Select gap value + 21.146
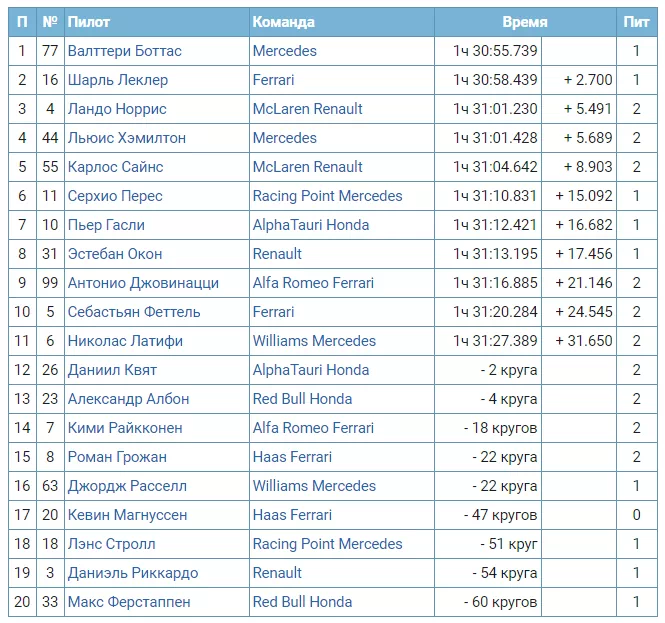The height and width of the screenshot is (623, 665). pyautogui.click(x=584, y=283)
